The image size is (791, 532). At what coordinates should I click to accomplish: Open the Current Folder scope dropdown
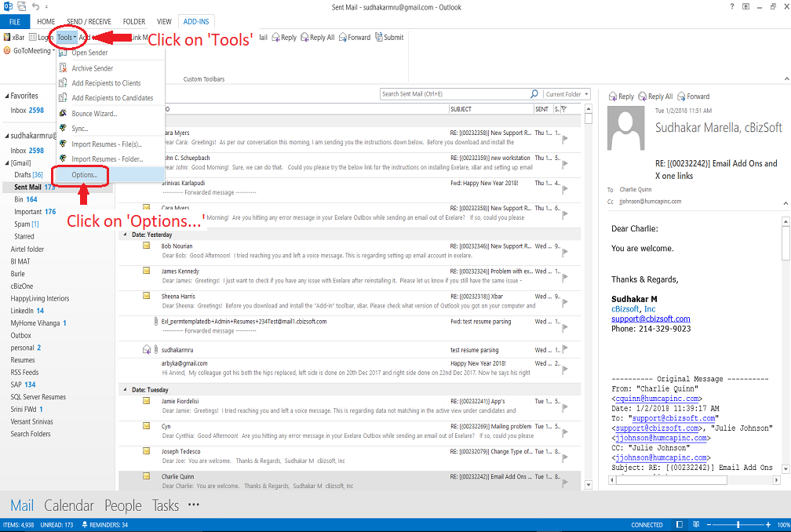tap(567, 94)
